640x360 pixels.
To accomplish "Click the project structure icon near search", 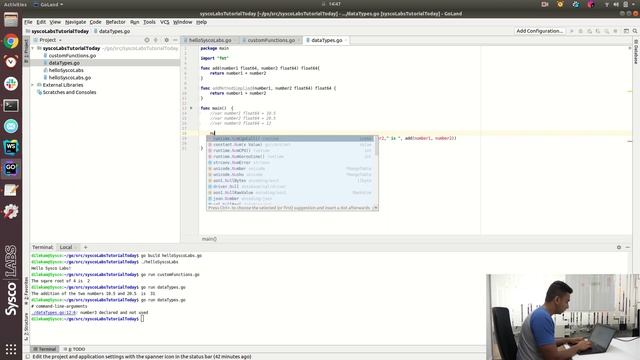I will coord(626,31).
